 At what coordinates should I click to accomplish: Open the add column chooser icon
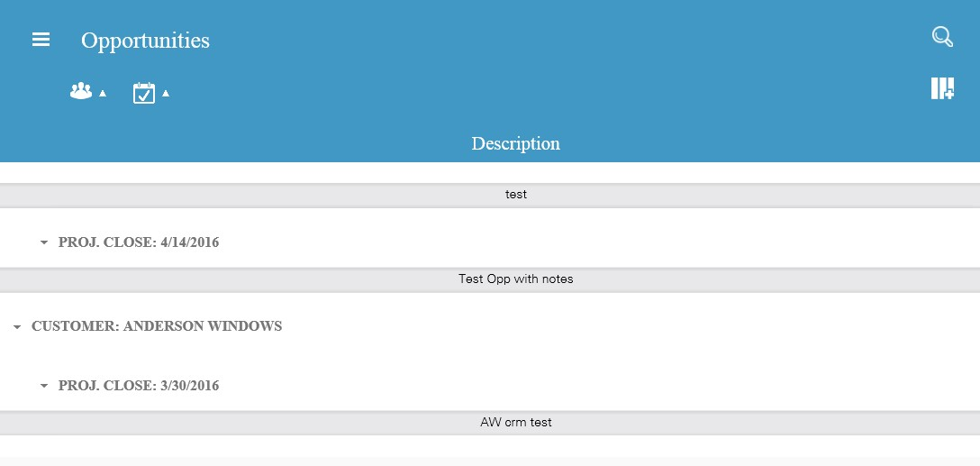[x=942, y=88]
